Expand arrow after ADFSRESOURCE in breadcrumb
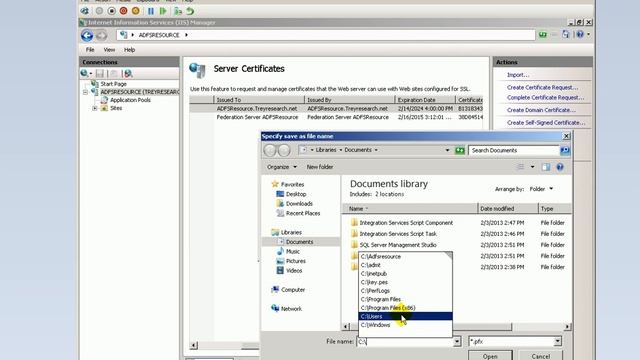The height and width of the screenshot is (360, 640). [187, 35]
